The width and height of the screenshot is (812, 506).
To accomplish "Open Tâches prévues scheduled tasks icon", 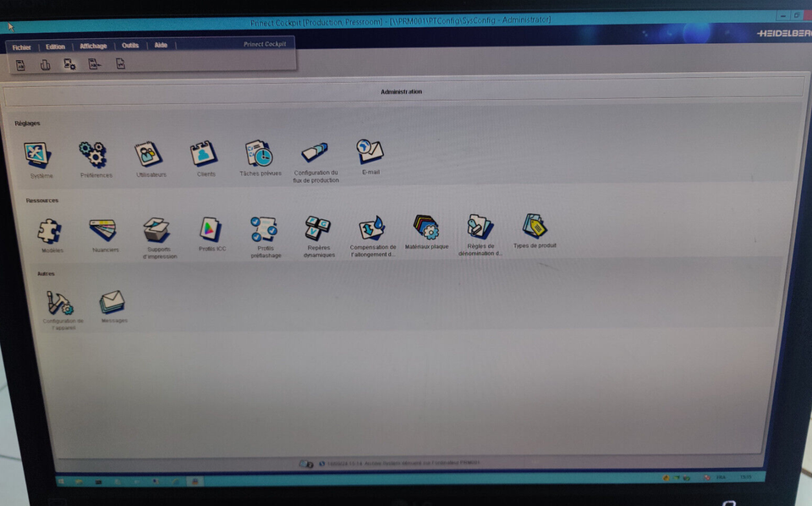I will [259, 153].
